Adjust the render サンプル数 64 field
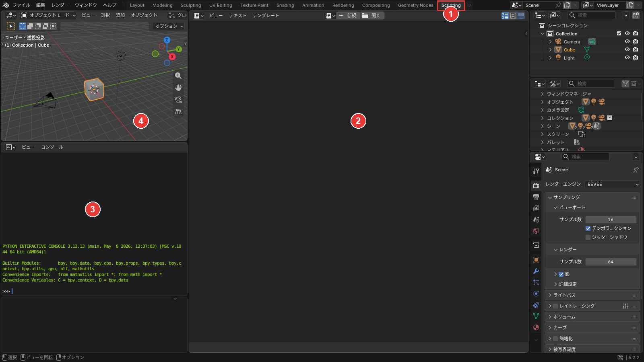644x362 pixels. click(611, 262)
